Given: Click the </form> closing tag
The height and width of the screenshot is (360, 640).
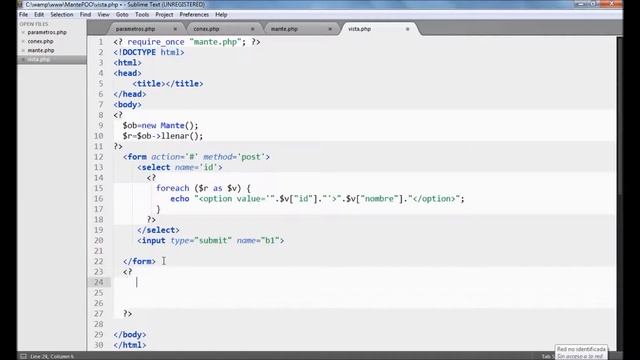Looking at the screenshot, I should tap(139, 261).
